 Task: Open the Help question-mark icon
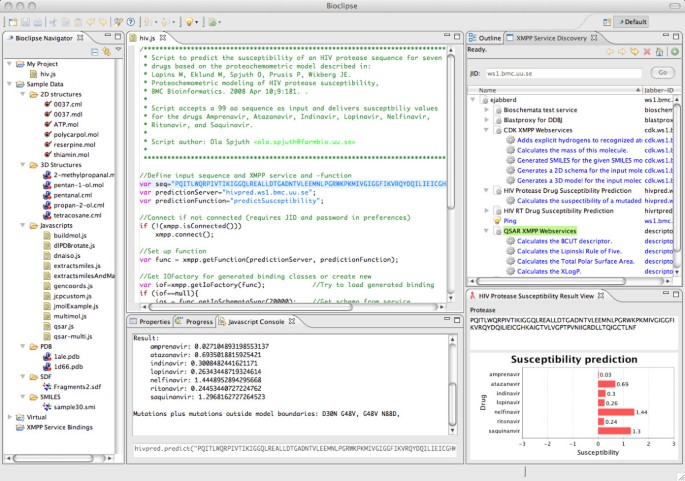coord(131,22)
